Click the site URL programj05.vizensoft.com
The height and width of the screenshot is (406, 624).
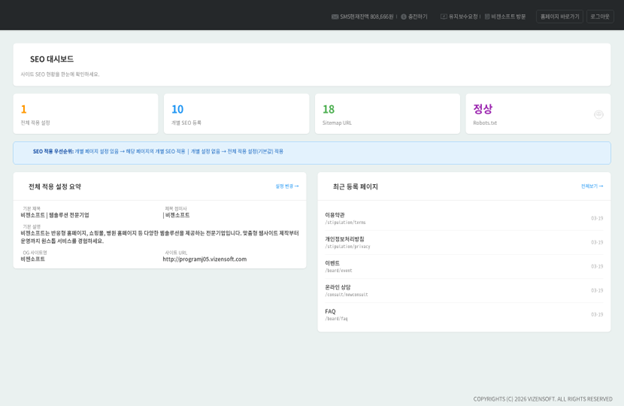[x=205, y=259]
